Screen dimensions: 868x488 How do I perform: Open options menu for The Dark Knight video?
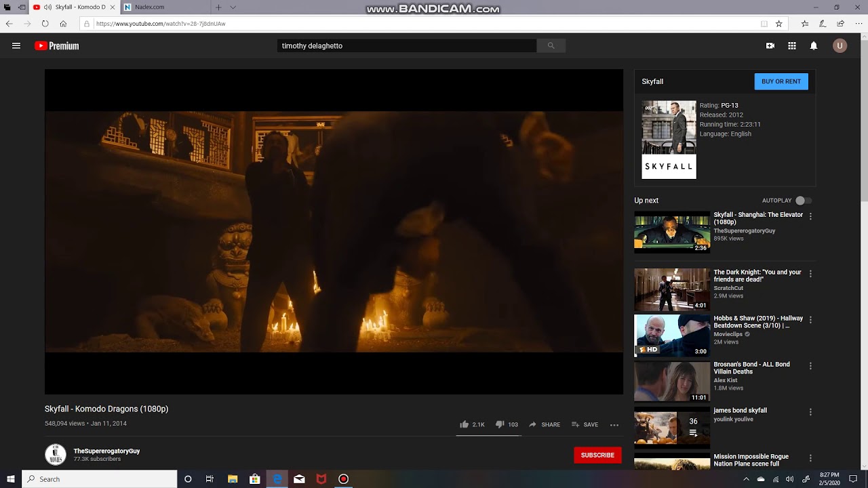810,274
